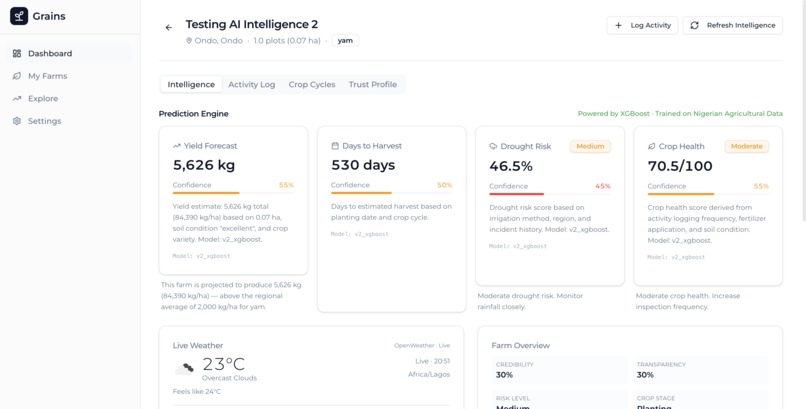Click the location pin icon beside Ondo
Viewport: 806px width, 409px height.
[189, 41]
